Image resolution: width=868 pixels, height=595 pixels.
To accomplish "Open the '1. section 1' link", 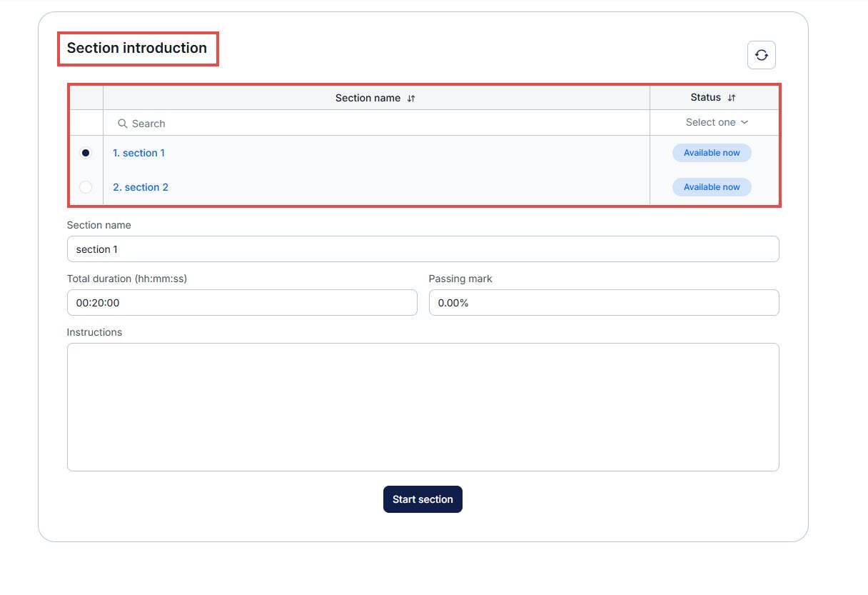I will tap(138, 153).
